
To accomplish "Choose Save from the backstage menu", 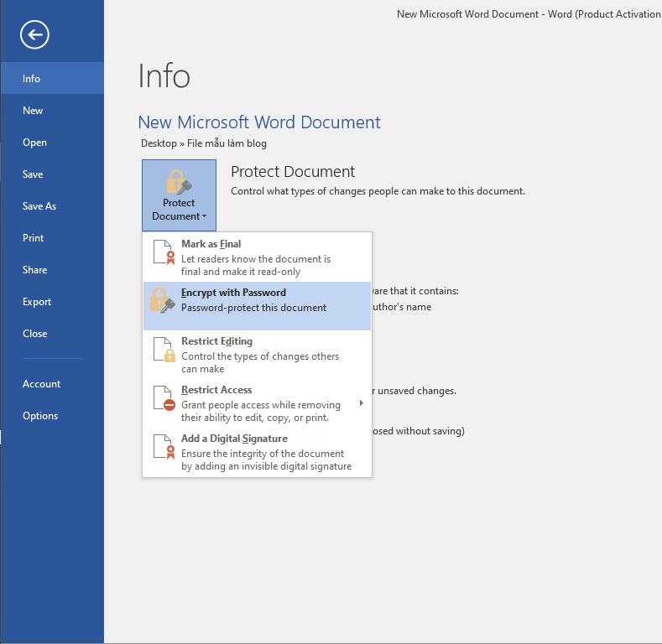I will click(x=33, y=174).
